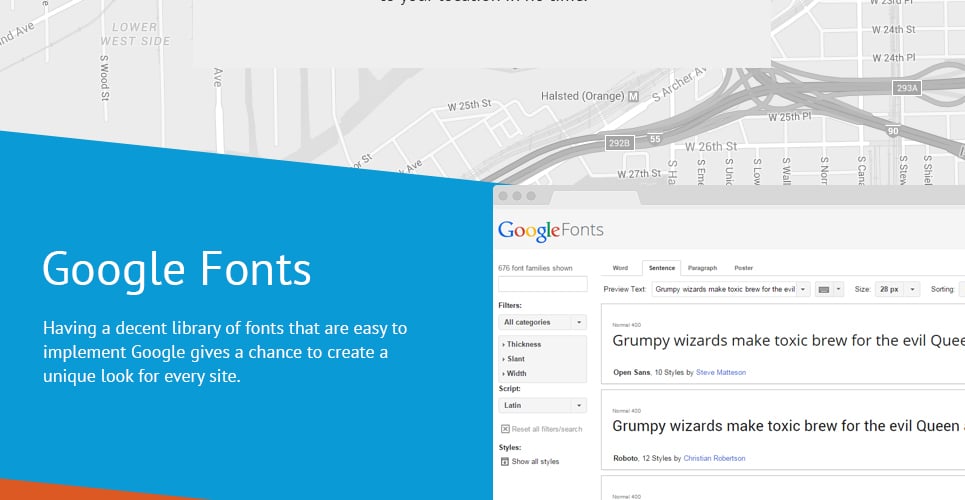965x500 pixels.
Task: Click the Google Fonts logo in the browser mockup
Action: click(551, 231)
